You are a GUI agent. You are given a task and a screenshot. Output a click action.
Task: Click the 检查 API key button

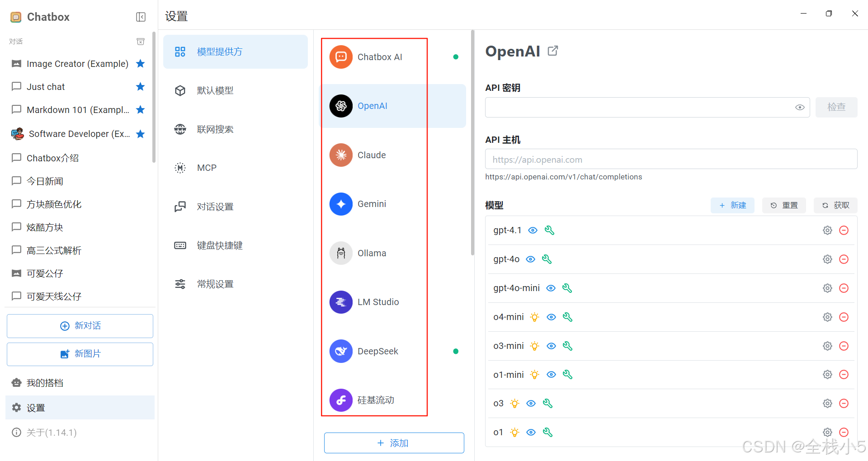[836, 107]
